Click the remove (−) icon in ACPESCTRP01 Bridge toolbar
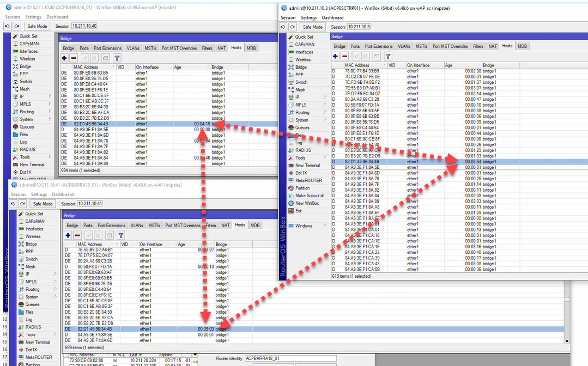Viewport: 588px width, 366px height. tap(344, 56)
